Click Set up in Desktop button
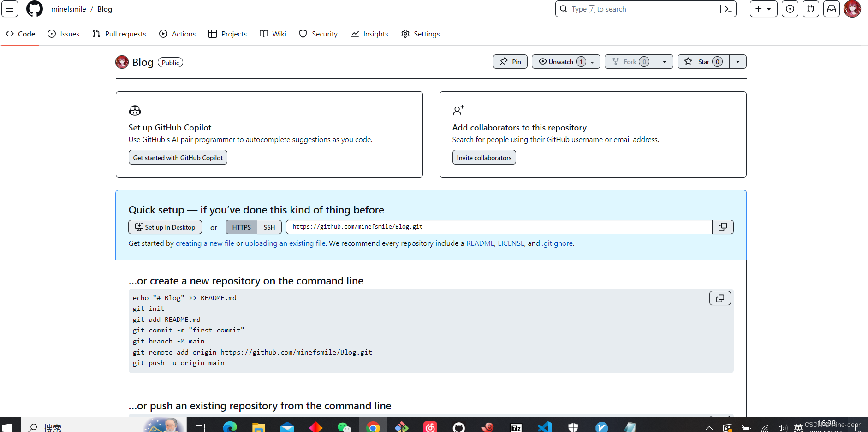 point(165,227)
